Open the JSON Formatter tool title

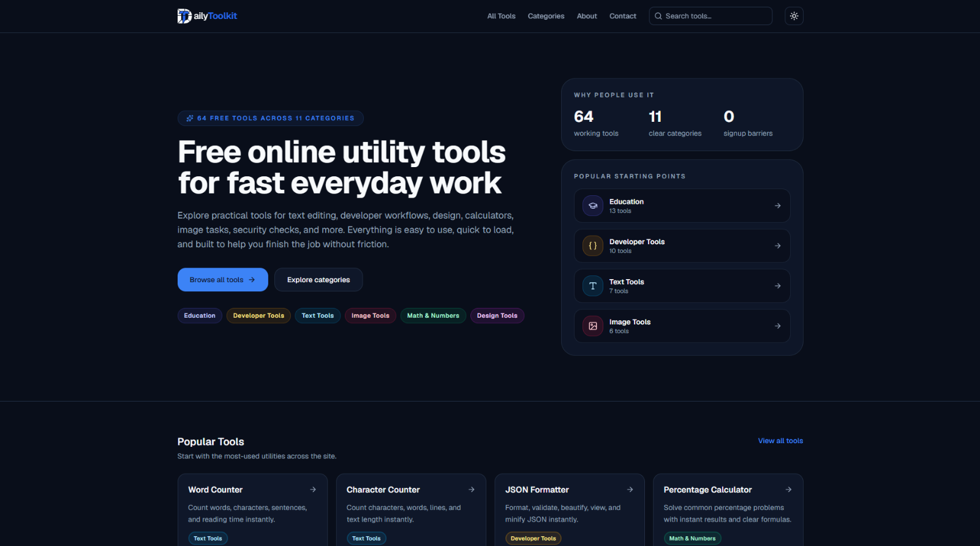(x=537, y=490)
